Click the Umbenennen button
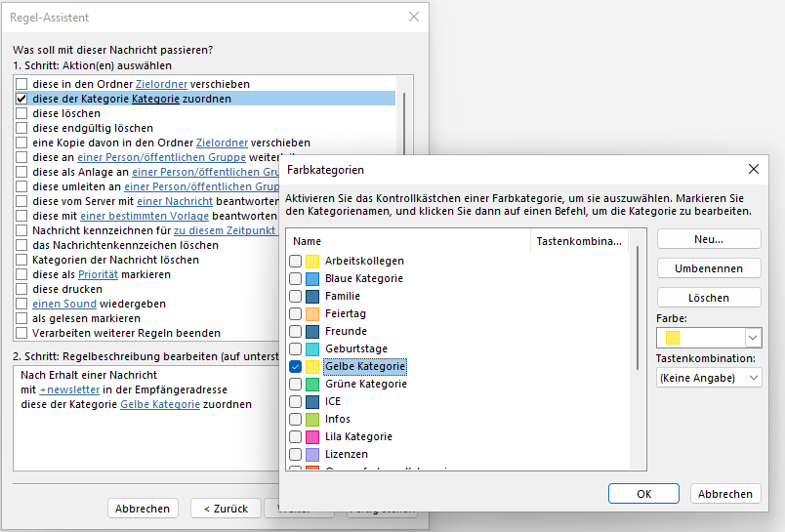The height and width of the screenshot is (532, 785). (709, 268)
